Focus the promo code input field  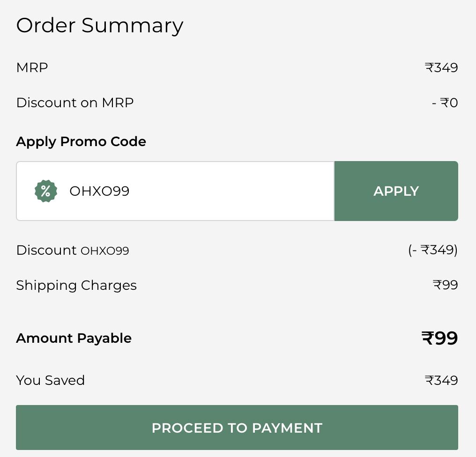pyautogui.click(x=175, y=191)
